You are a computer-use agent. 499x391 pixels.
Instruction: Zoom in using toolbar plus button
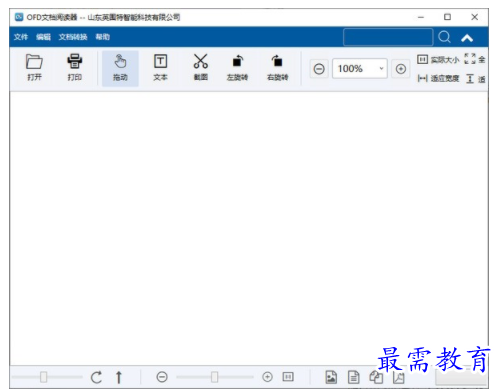tap(401, 69)
